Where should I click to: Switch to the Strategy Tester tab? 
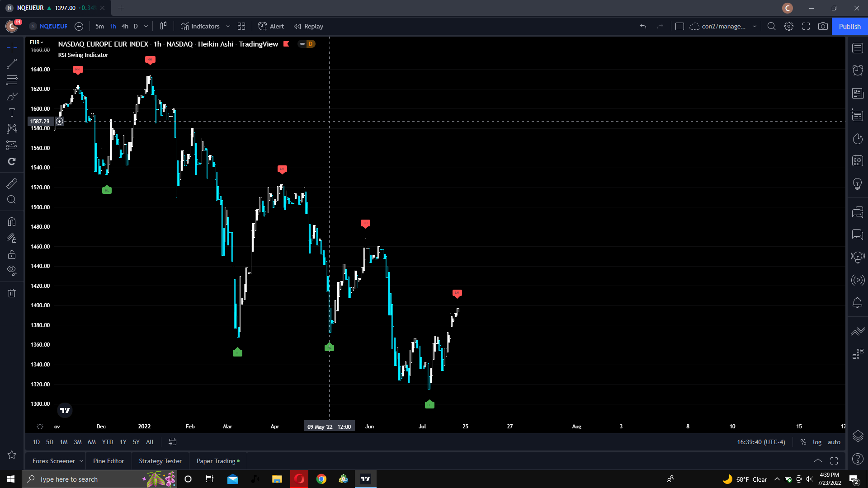[160, 461]
